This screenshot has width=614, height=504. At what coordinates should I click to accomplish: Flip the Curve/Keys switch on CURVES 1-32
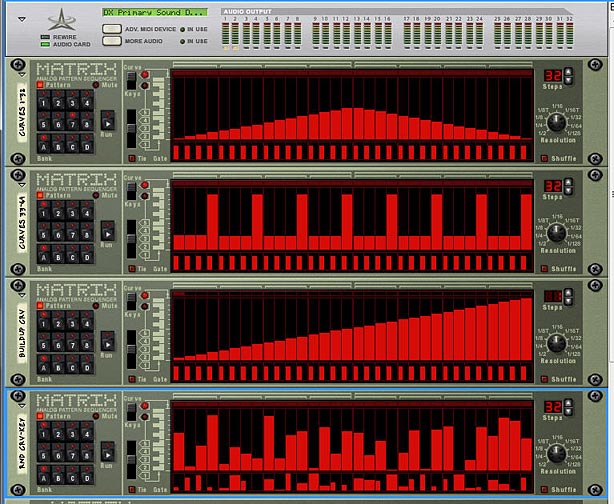[x=132, y=81]
